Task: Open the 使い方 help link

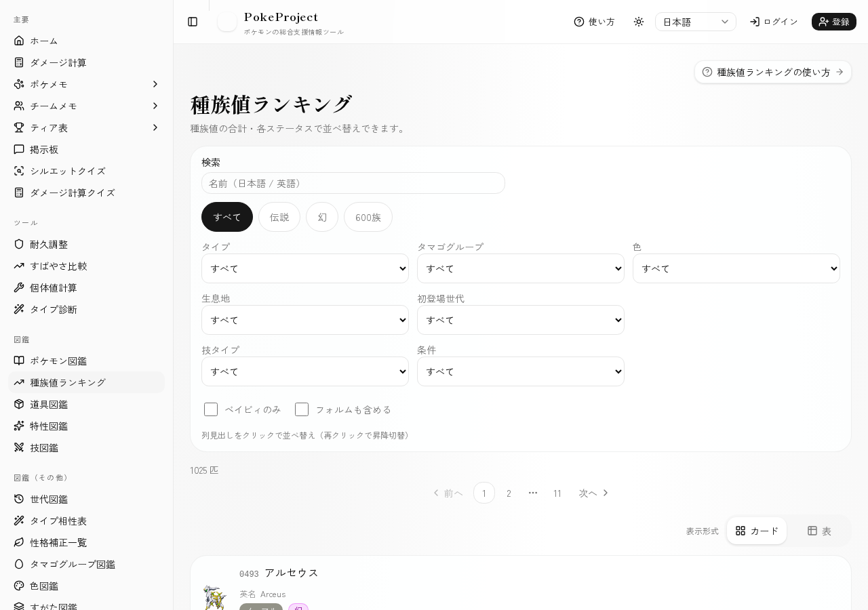Action: coord(595,22)
